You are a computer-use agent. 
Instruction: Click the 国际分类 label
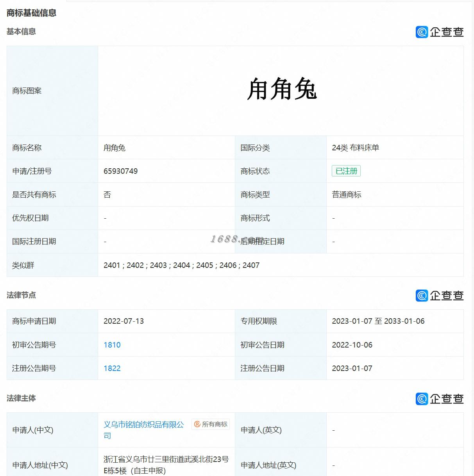[255, 148]
